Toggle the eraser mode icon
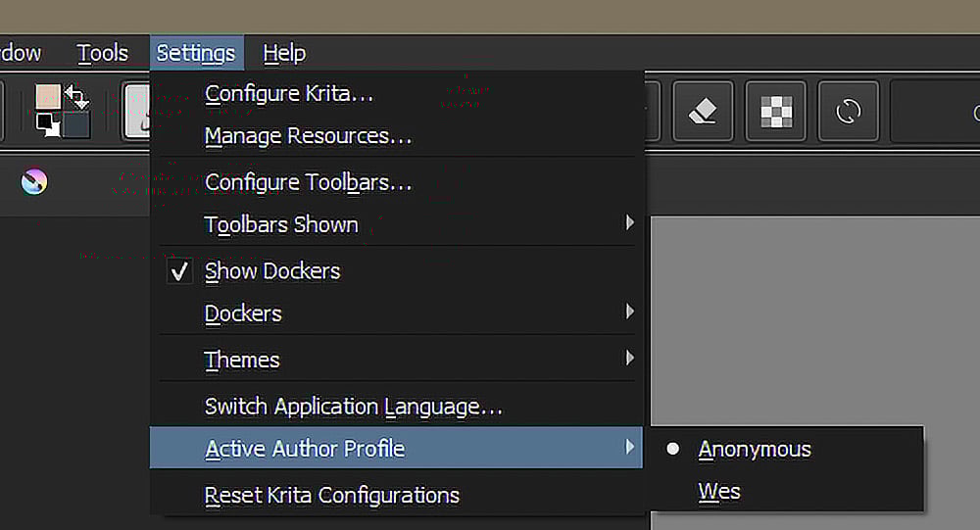The width and height of the screenshot is (980, 530). pyautogui.click(x=703, y=112)
